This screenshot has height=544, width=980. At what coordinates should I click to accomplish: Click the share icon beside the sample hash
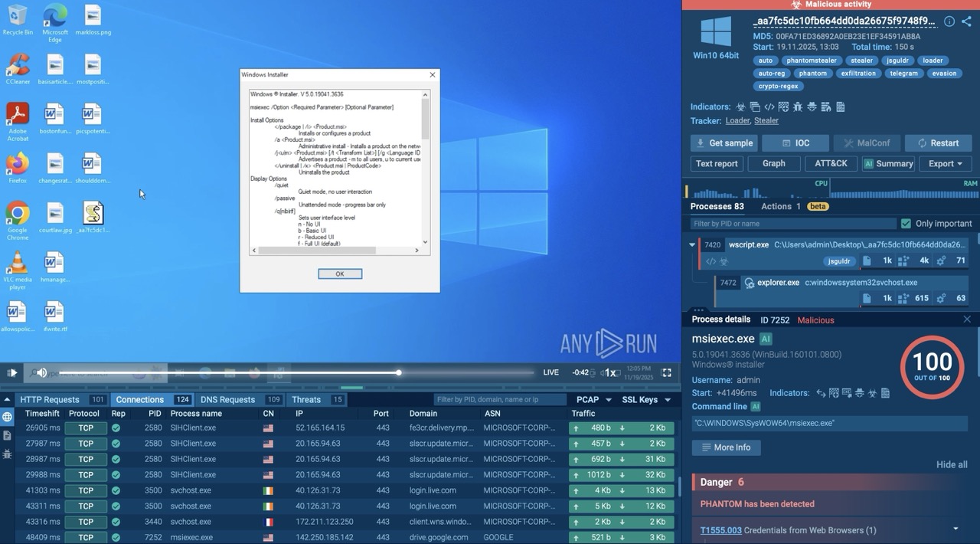(x=966, y=21)
